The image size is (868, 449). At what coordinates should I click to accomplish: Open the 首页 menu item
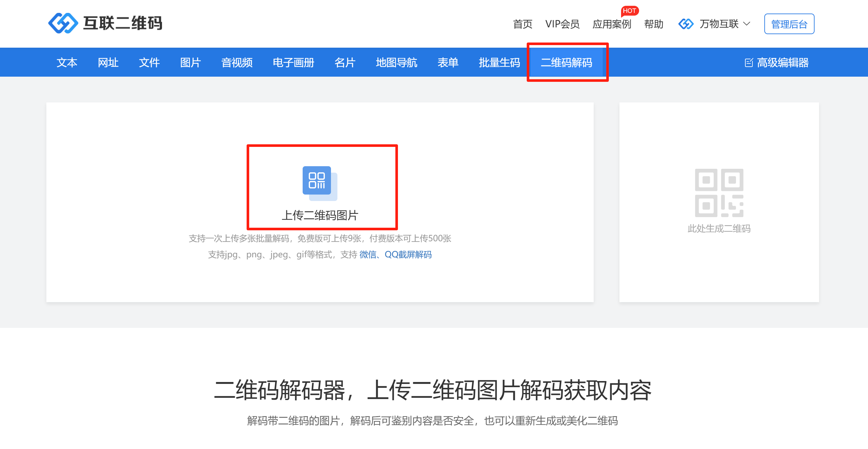pyautogui.click(x=522, y=24)
